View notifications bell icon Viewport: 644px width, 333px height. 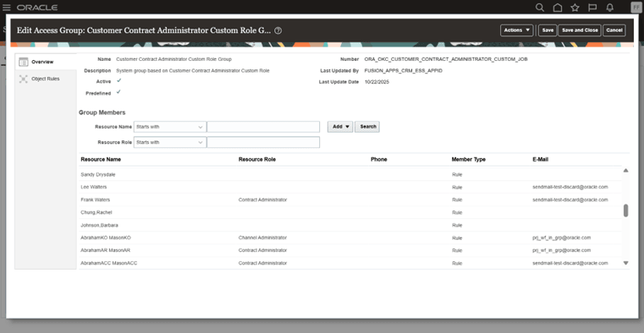pyautogui.click(x=610, y=8)
